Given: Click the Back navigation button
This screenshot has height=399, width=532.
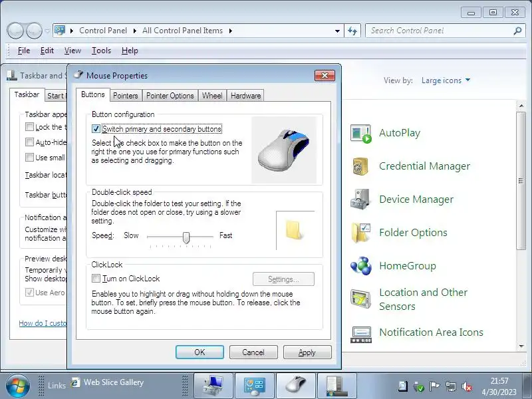Looking at the screenshot, I should pos(15,31).
